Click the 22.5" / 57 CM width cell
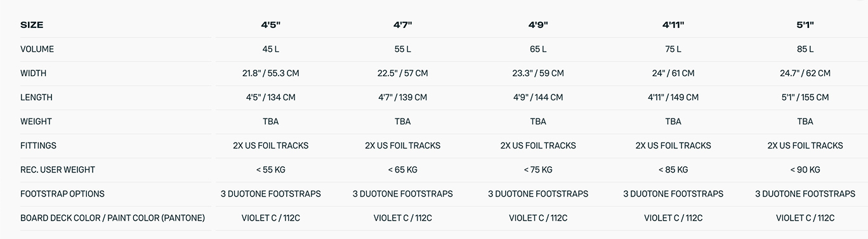 coord(402,73)
